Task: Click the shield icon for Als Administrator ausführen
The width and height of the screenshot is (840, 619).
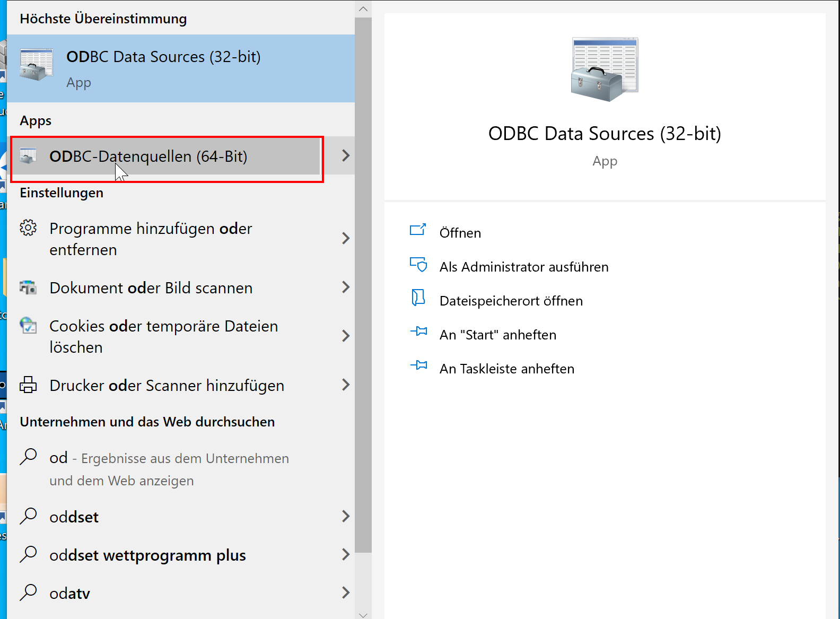Action: (418, 265)
